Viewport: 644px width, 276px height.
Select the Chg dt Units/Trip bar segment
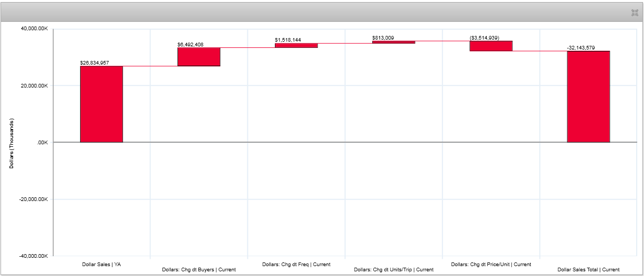pos(394,42)
